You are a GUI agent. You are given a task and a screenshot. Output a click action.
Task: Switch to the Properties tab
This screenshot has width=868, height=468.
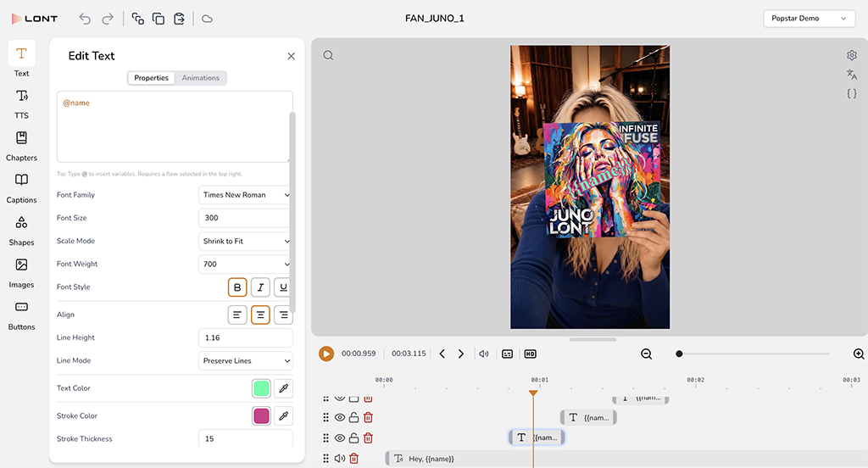coord(151,78)
